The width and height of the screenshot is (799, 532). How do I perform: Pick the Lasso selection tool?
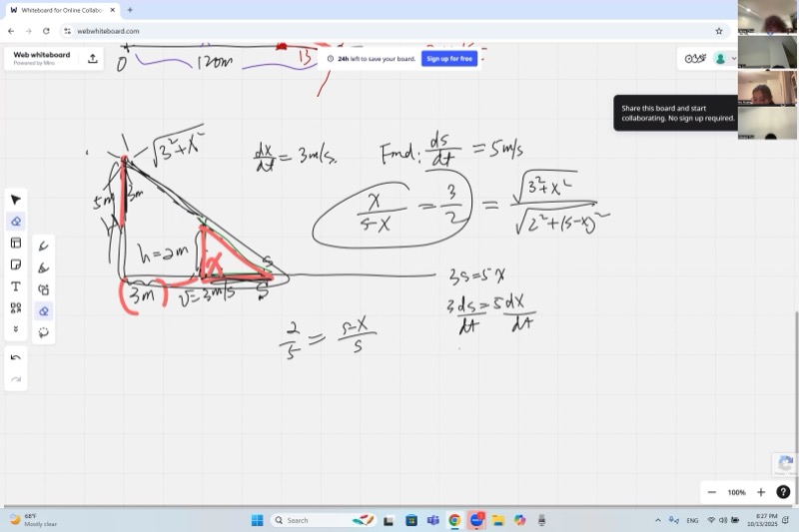click(44, 332)
